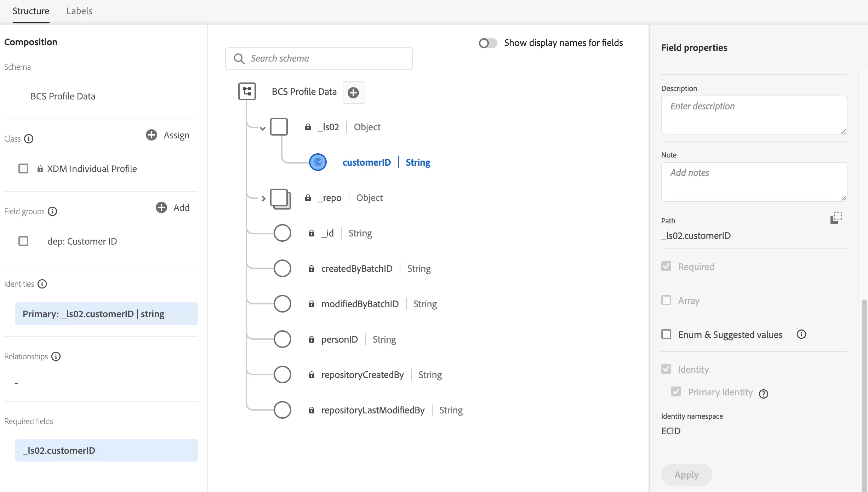The image size is (868, 492).
Task: Add a field with the plus beside BCS Profile Data
Action: (x=353, y=93)
